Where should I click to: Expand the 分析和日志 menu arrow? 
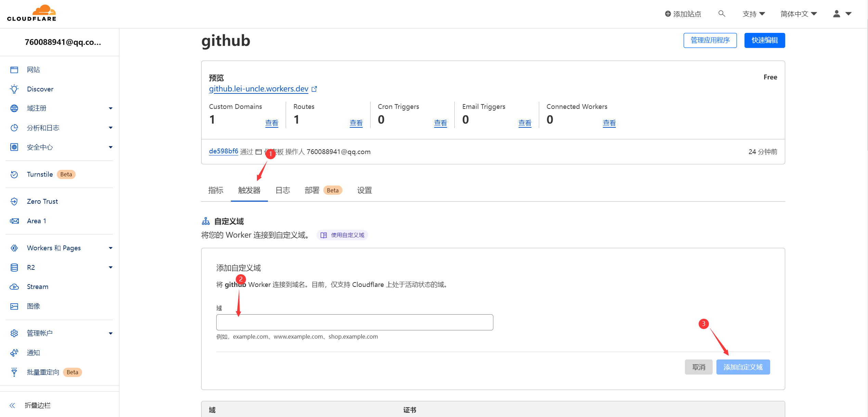111,128
